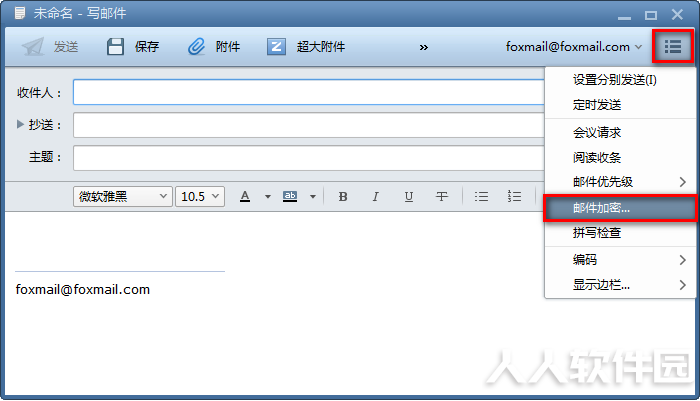Maximize the compose window

[651, 16]
